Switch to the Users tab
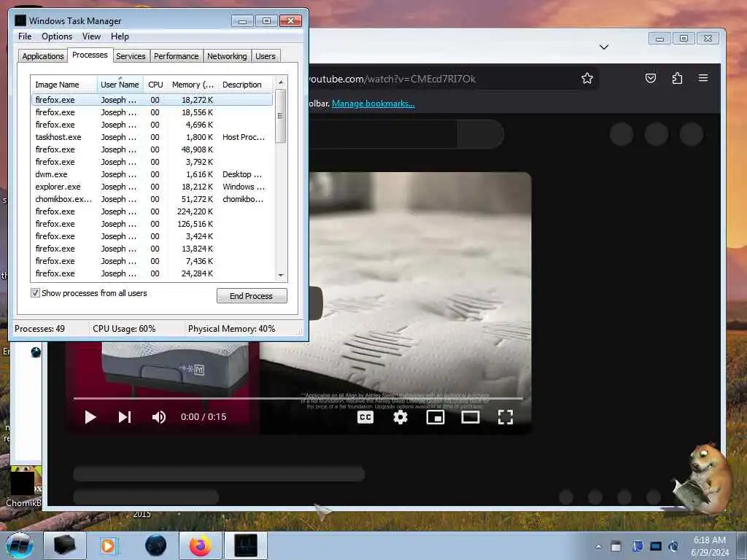This screenshot has width=747, height=560. coord(266,56)
